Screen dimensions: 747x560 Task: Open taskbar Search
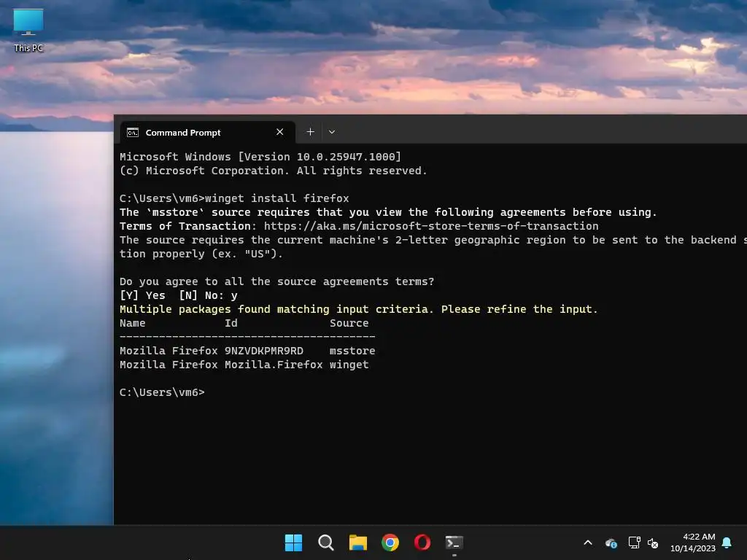point(326,542)
